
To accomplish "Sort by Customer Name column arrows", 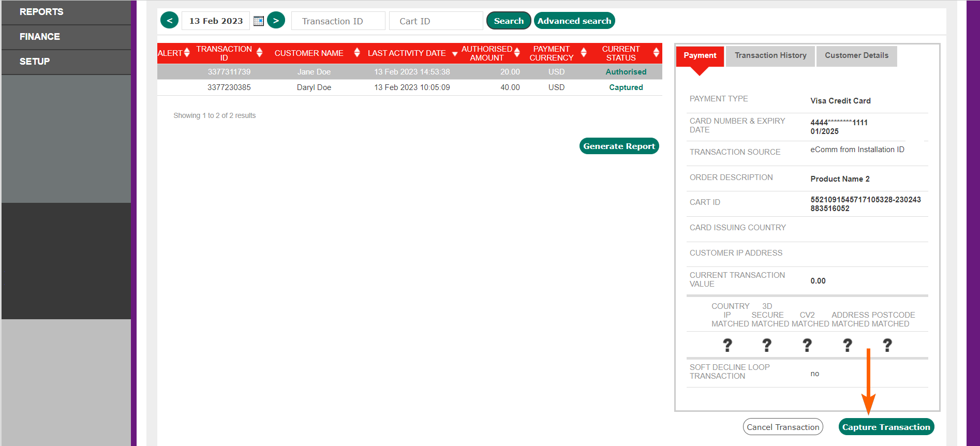I will [x=357, y=53].
